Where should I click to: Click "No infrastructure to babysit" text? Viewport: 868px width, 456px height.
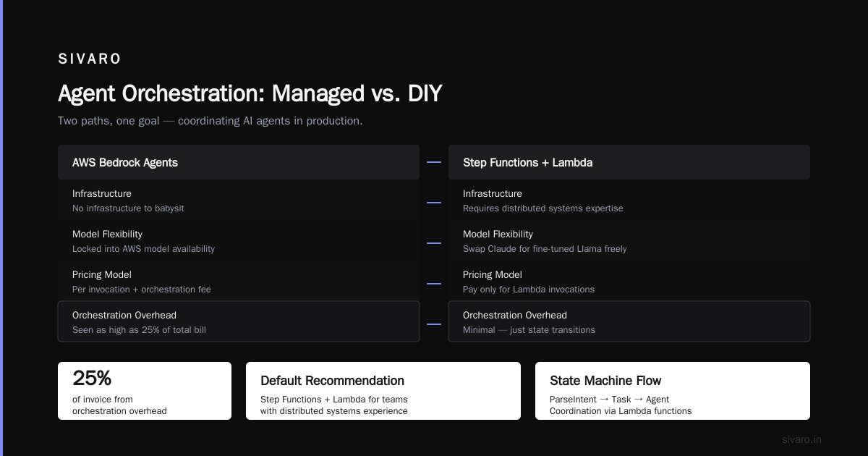click(x=128, y=208)
